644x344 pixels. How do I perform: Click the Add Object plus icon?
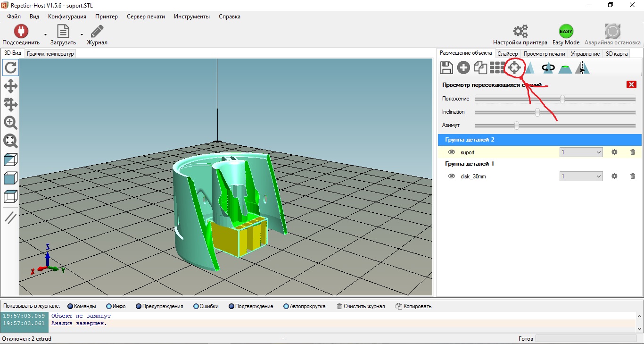click(463, 68)
